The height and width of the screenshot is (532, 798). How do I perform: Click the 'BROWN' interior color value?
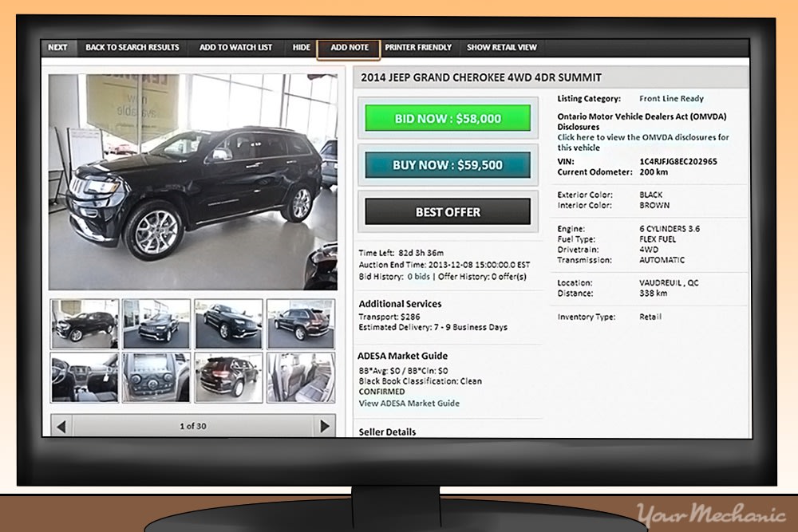[654, 206]
